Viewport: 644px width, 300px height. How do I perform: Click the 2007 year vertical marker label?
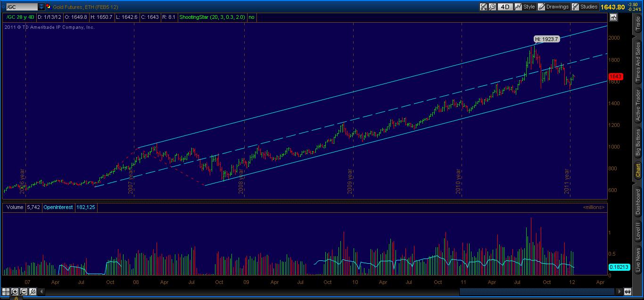131,182
